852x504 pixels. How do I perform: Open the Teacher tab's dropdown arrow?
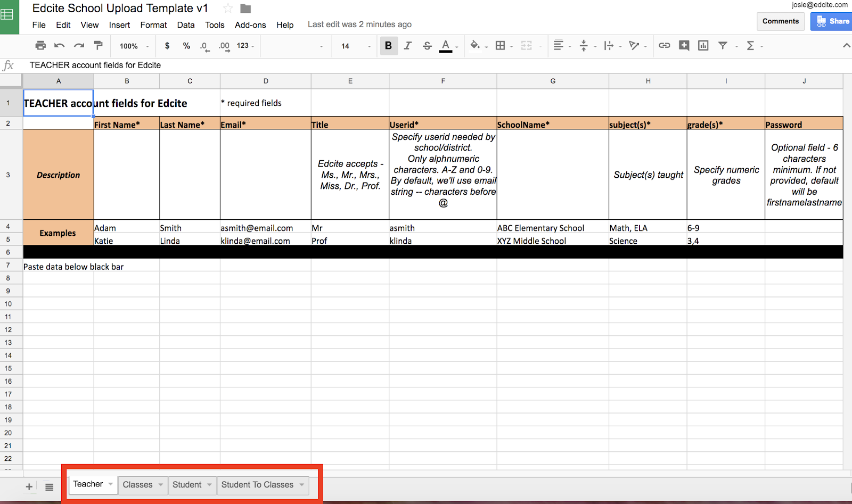coord(111,484)
